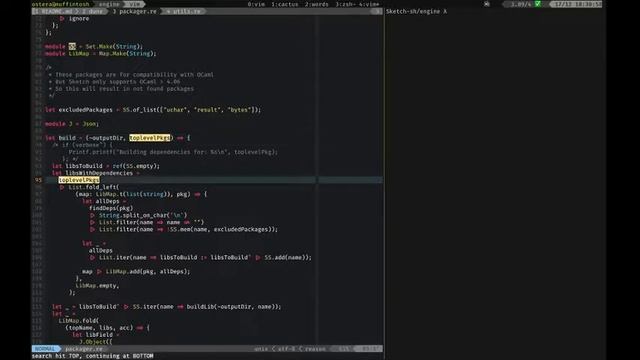Select tmux window 3:zsh-
Viewport: 640px width, 360px height.
(x=345, y=4)
